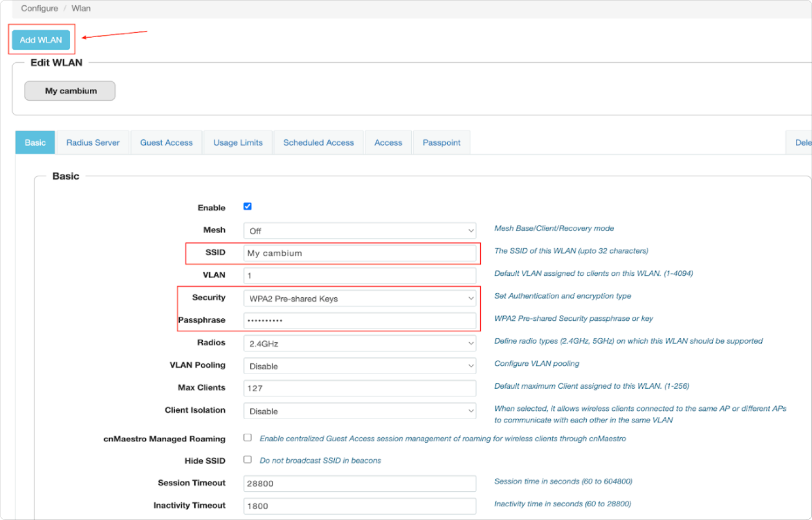The image size is (812, 520).
Task: Go to the Usage Limits tab
Action: click(x=238, y=143)
